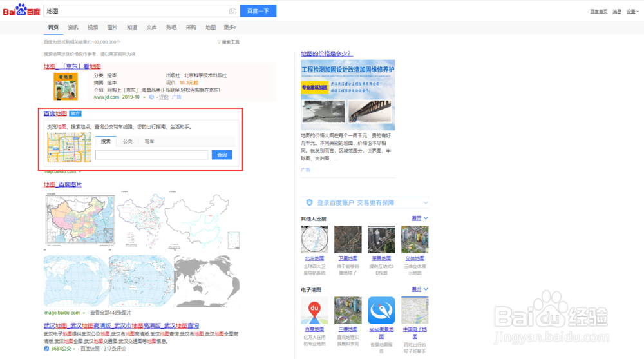The height and width of the screenshot is (359, 644).
Task: Switch to the 地图 tab in navigation
Action: 211,27
